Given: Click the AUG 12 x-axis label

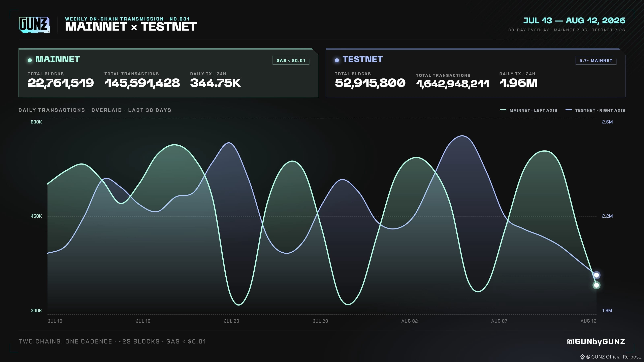Looking at the screenshot, I should [x=588, y=321].
